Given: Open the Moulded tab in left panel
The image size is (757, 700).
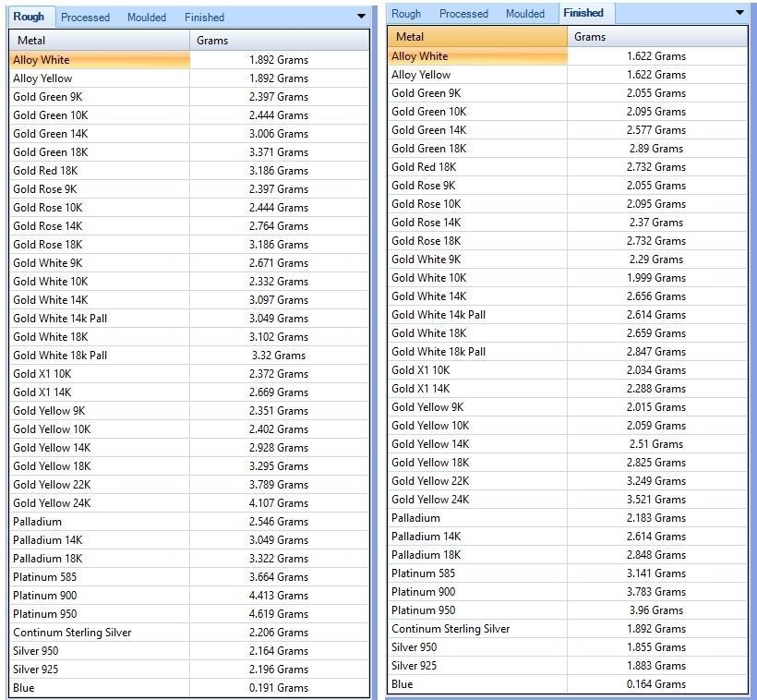Looking at the screenshot, I should pyautogui.click(x=147, y=18).
